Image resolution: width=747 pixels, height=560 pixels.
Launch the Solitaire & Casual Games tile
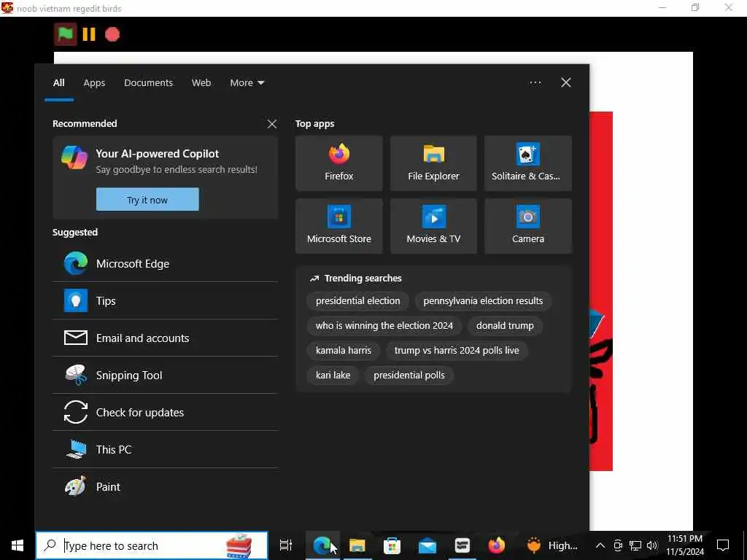pos(528,163)
